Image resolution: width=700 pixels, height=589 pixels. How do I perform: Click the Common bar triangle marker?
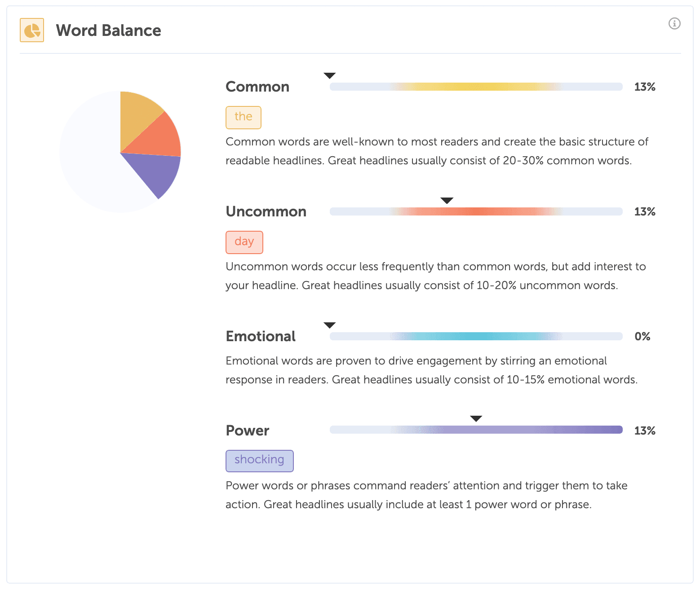click(x=330, y=75)
